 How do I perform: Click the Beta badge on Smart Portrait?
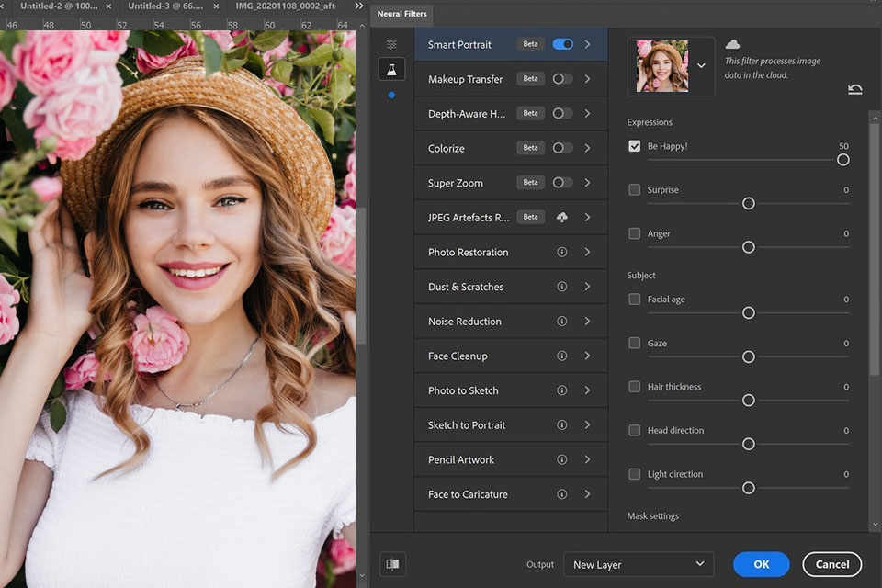coord(530,44)
